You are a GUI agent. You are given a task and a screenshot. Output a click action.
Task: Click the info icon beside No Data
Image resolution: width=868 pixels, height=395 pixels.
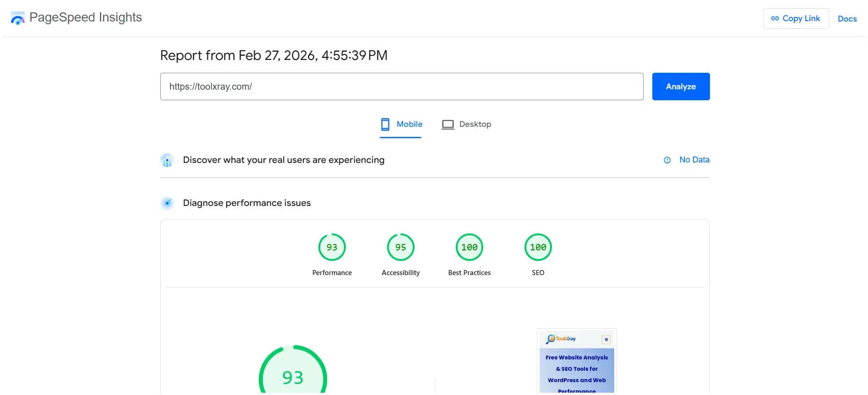pyautogui.click(x=667, y=160)
